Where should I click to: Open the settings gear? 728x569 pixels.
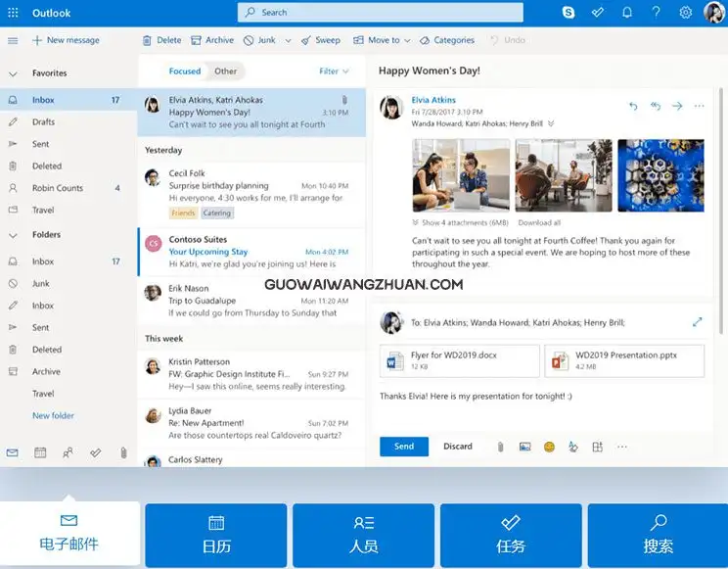pyautogui.click(x=685, y=13)
